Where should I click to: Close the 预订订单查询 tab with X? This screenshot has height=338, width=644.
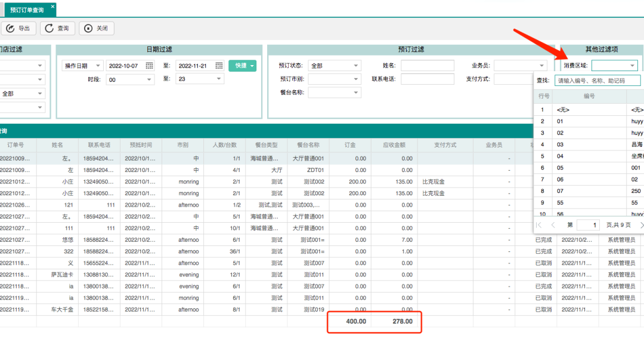point(52,7)
